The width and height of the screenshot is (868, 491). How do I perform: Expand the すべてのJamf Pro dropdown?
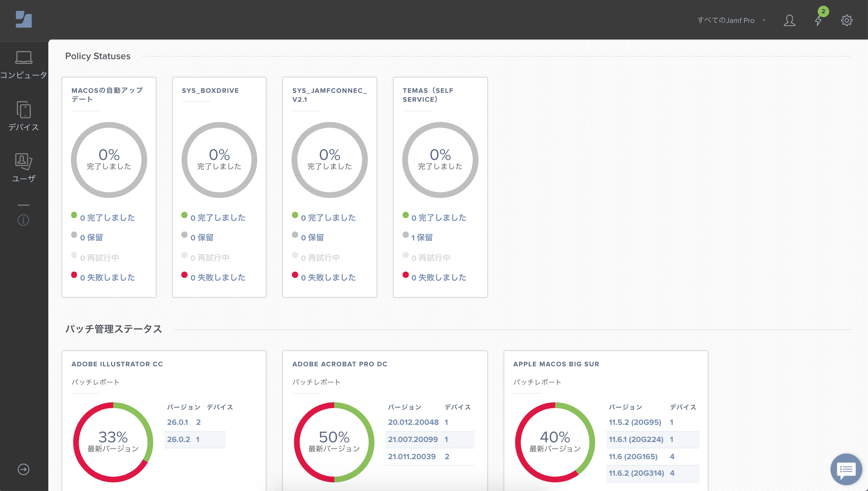732,20
